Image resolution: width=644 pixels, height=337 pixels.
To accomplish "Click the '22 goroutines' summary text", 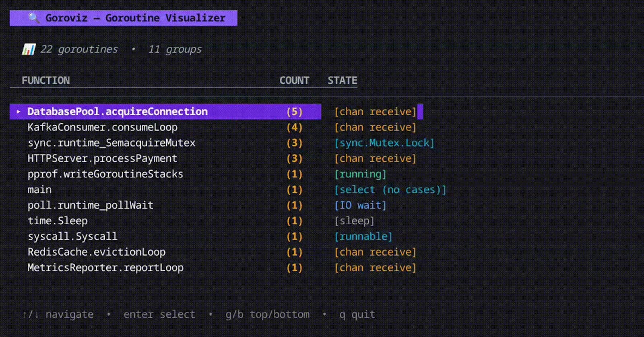I will pos(79,50).
